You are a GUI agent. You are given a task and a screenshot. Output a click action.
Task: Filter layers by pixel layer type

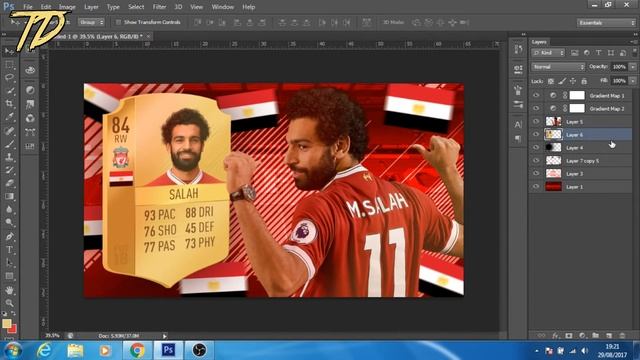pyautogui.click(x=575, y=53)
